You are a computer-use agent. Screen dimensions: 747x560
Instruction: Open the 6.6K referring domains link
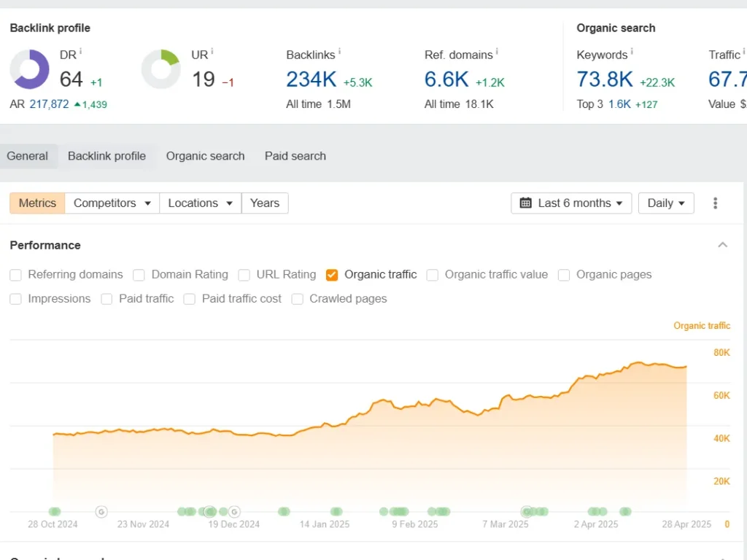point(446,79)
